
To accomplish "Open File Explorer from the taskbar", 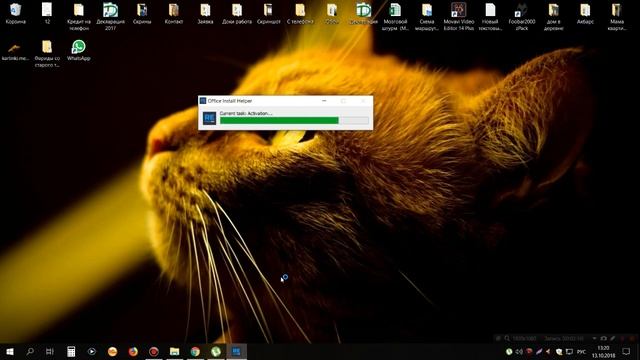I will [x=175, y=351].
